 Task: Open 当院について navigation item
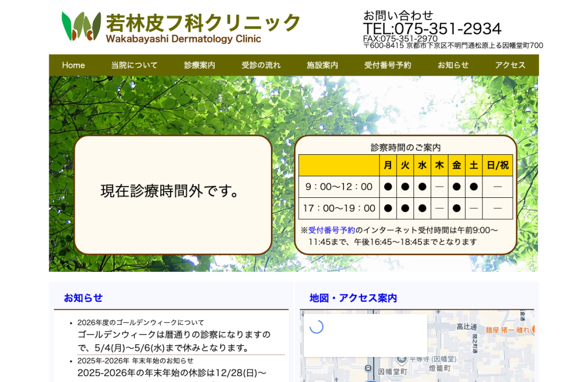click(134, 65)
